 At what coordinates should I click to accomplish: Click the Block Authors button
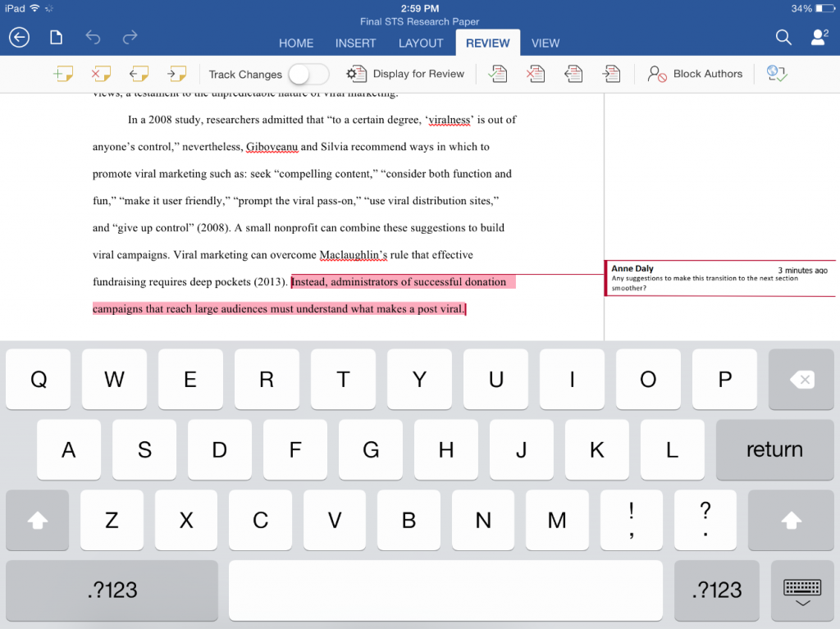(x=695, y=73)
